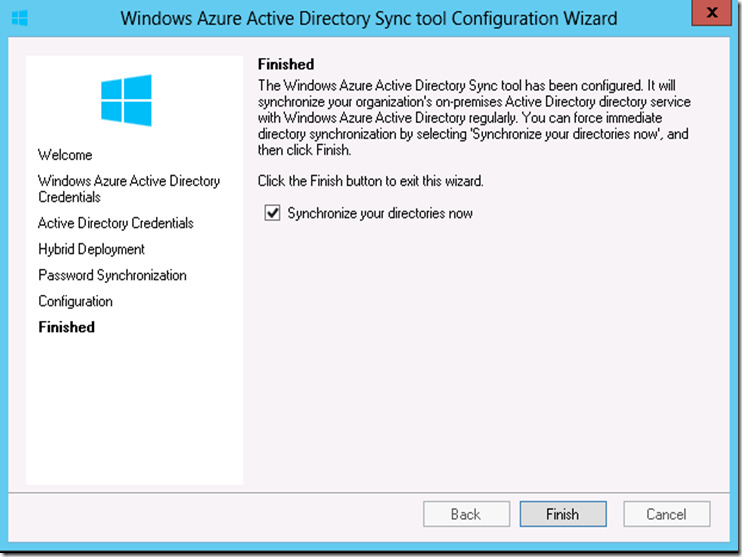Select the Active Directory Credentials step
742x557 pixels.
[116, 223]
